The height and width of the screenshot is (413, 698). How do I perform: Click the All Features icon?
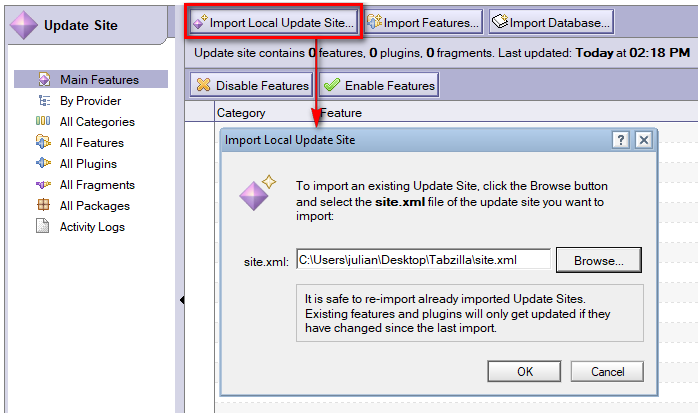[42, 143]
